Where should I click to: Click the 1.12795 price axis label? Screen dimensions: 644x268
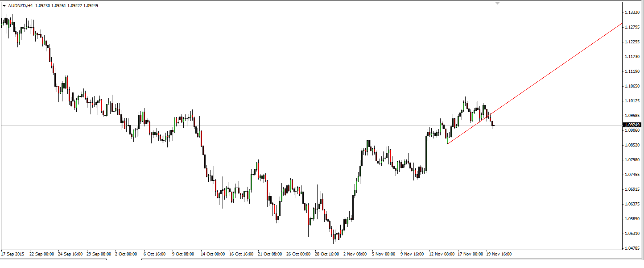pos(632,27)
